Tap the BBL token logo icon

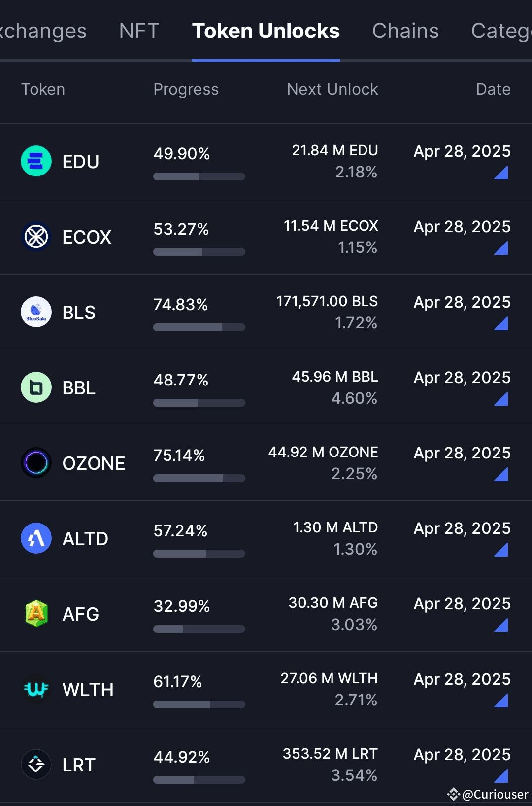pos(36,387)
